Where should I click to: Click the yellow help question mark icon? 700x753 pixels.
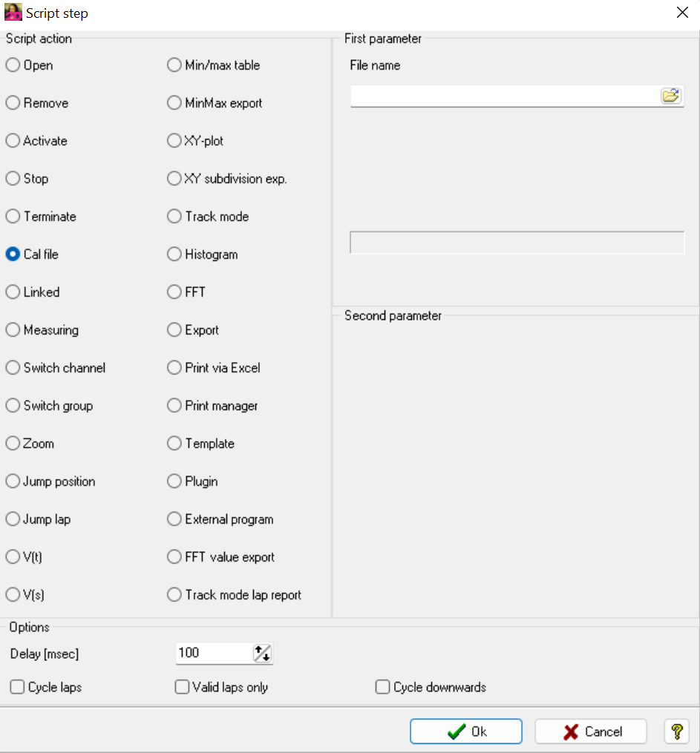point(676,731)
